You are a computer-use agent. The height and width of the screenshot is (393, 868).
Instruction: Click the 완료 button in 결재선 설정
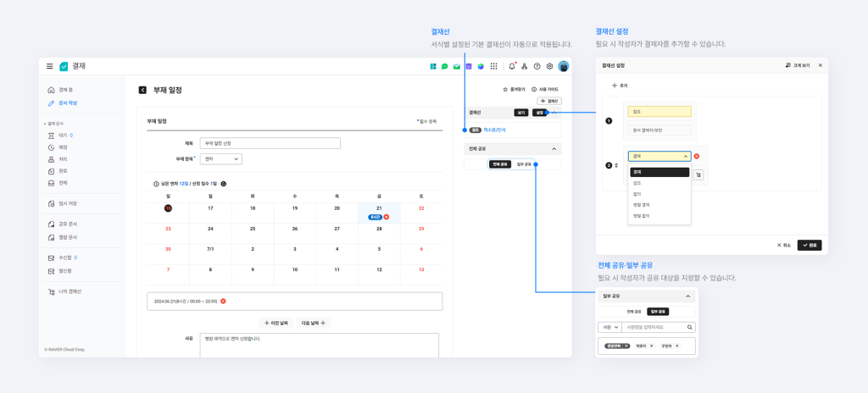tap(810, 245)
